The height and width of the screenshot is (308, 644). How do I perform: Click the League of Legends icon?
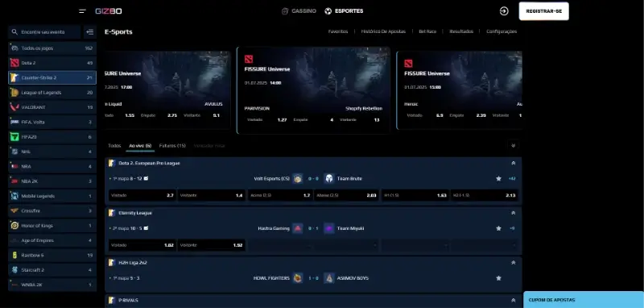pyautogui.click(x=14, y=93)
